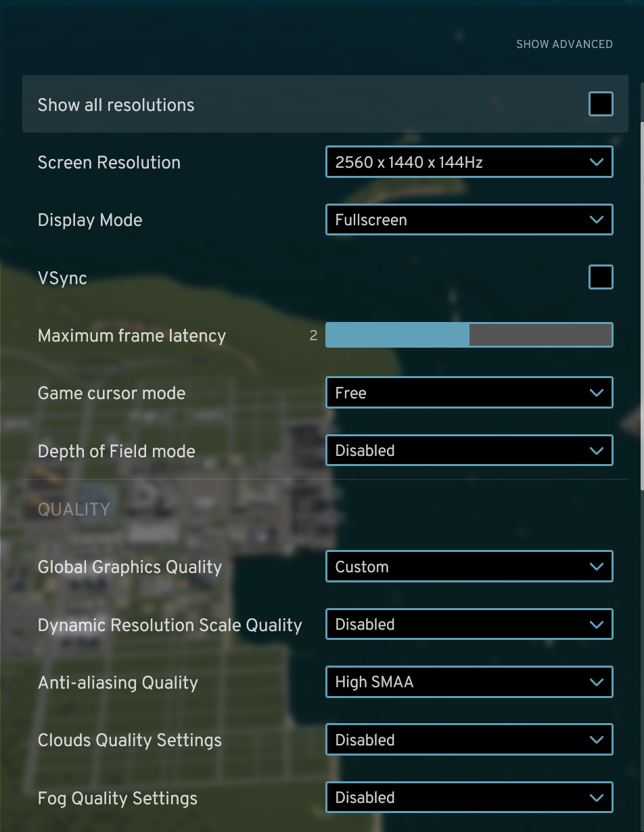
Task: Open the Screen Resolution dropdown
Action: (x=469, y=162)
